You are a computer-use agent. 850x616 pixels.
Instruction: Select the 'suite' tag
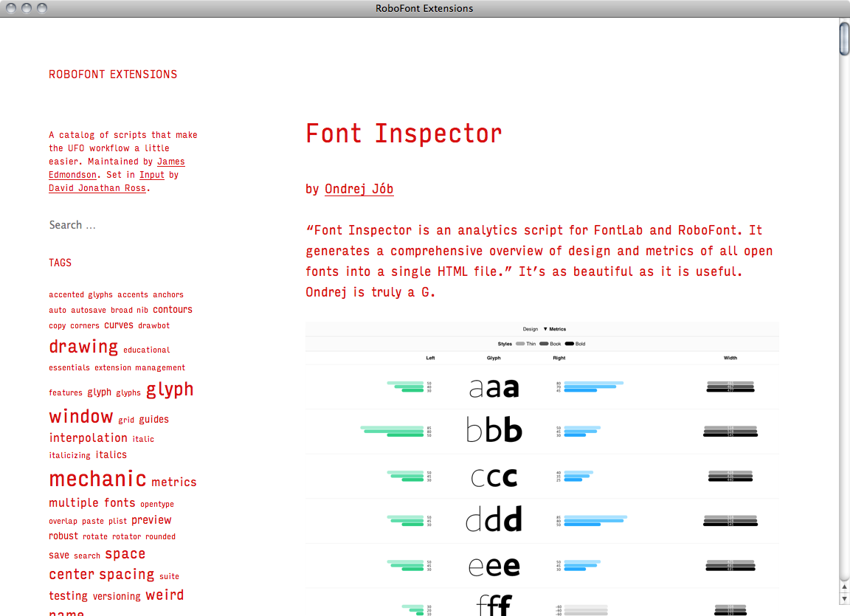[x=169, y=576]
